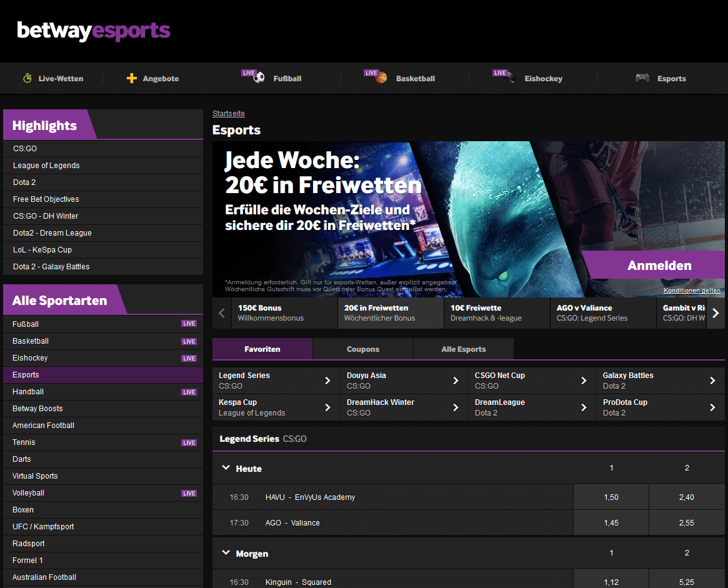The width and height of the screenshot is (728, 588).
Task: Open Formel 1 in sports list
Action: pyautogui.click(x=103, y=561)
